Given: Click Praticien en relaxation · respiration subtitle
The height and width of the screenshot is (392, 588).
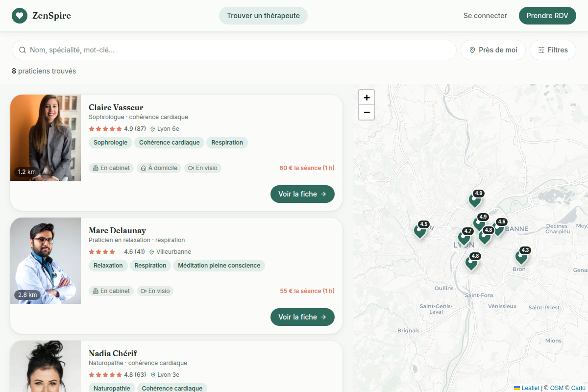Looking at the screenshot, I should point(137,240).
